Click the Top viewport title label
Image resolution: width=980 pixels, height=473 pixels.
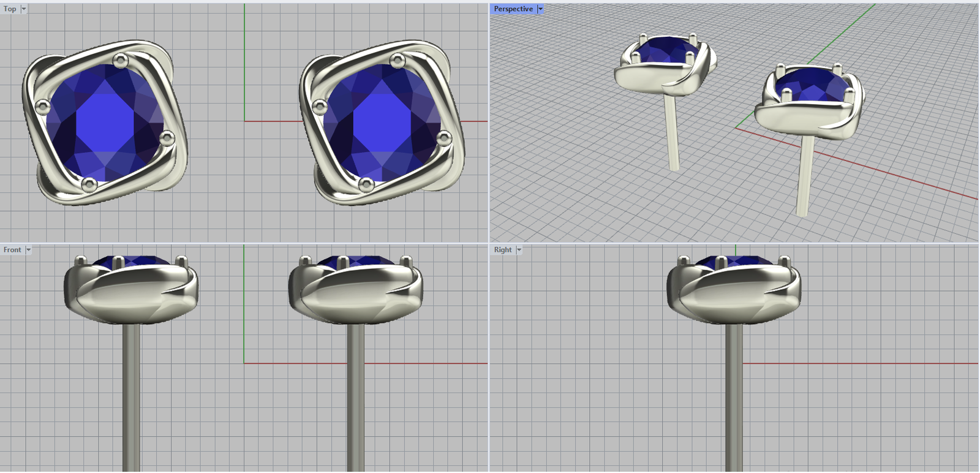point(10,9)
